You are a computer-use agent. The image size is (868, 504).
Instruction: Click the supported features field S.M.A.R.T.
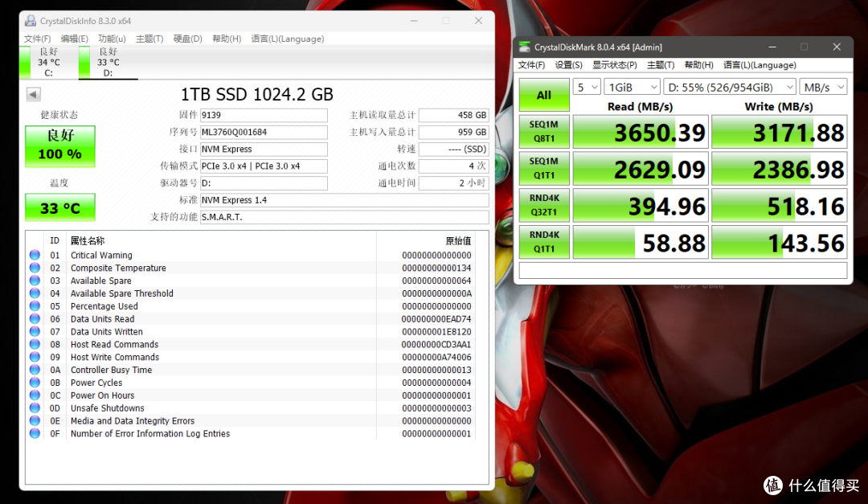344,217
